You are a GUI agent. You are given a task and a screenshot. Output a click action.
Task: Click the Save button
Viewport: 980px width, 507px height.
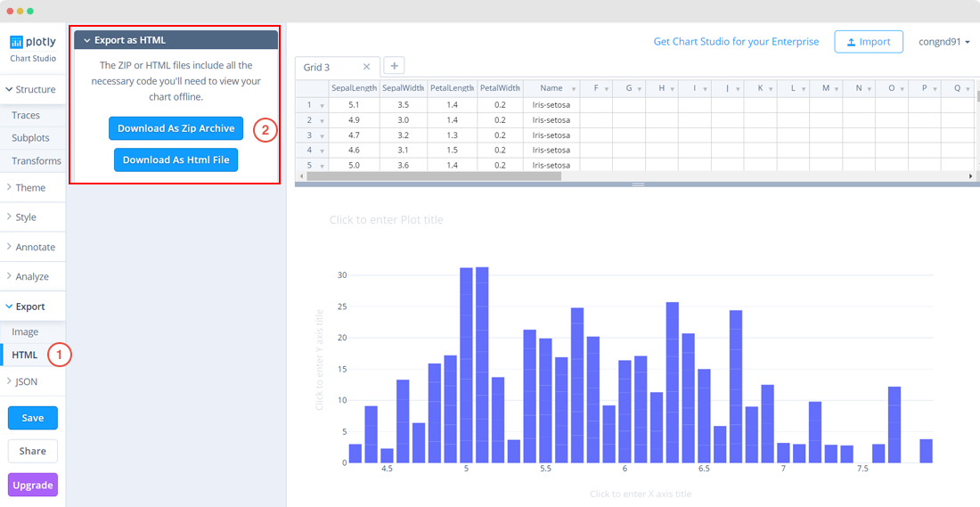pyautogui.click(x=32, y=418)
